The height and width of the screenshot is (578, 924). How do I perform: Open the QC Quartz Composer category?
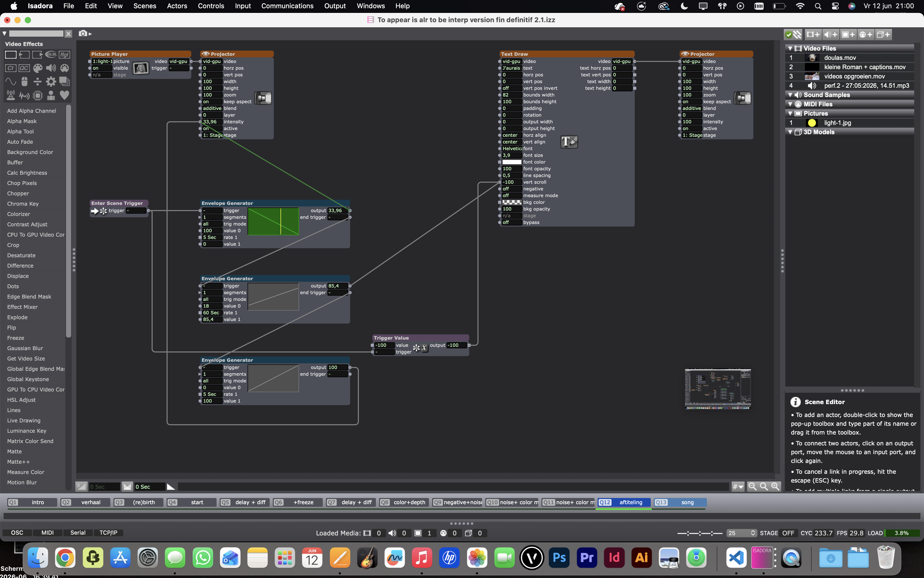point(24,68)
